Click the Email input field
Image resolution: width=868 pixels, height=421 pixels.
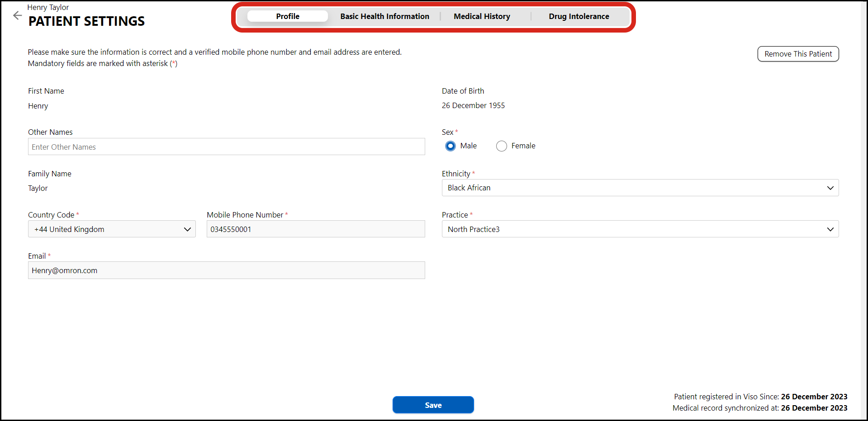click(226, 270)
